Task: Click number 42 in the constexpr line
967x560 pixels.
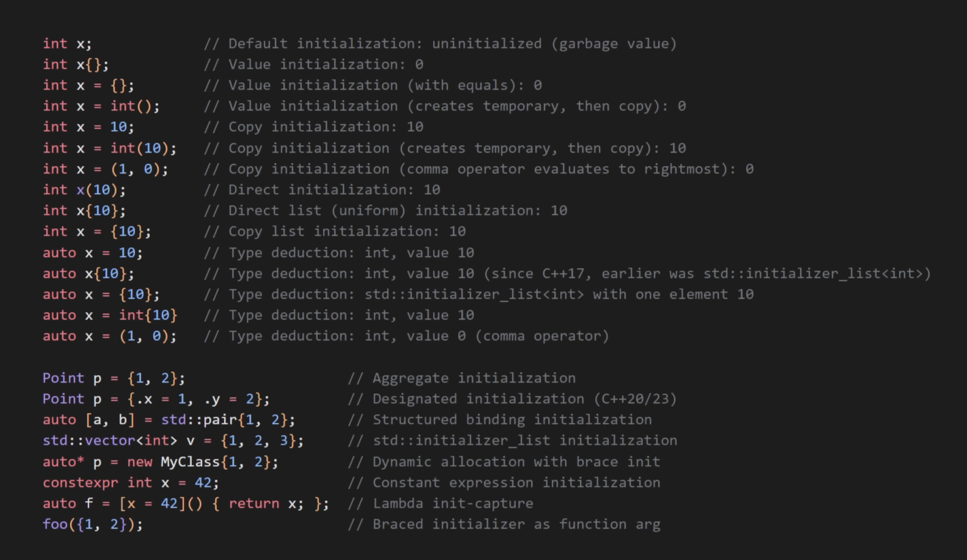Action: [x=203, y=483]
